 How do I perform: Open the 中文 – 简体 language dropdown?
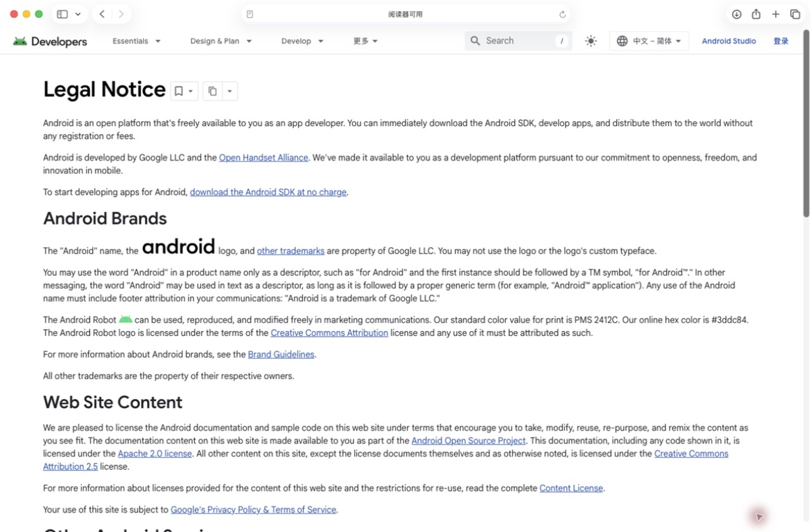click(649, 41)
